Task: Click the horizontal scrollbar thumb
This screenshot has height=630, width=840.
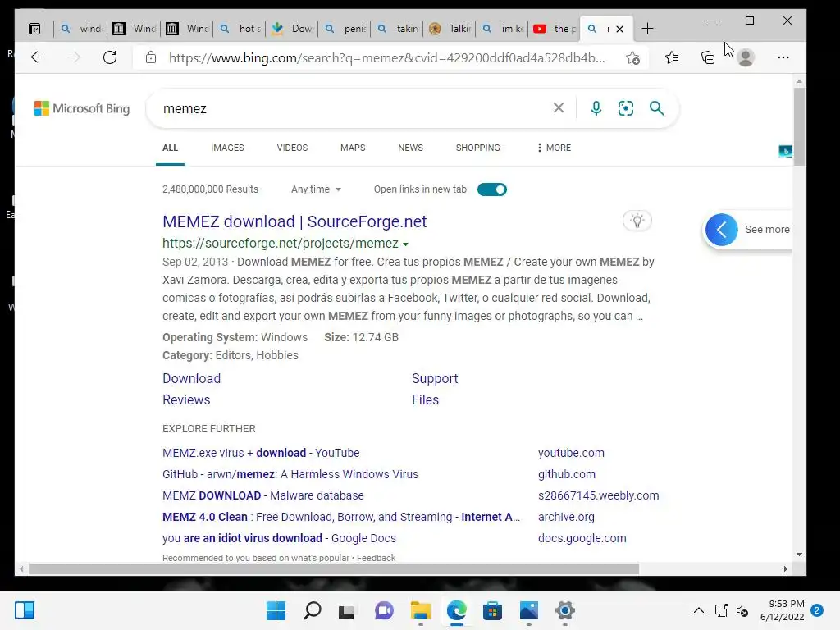Action: point(334,569)
